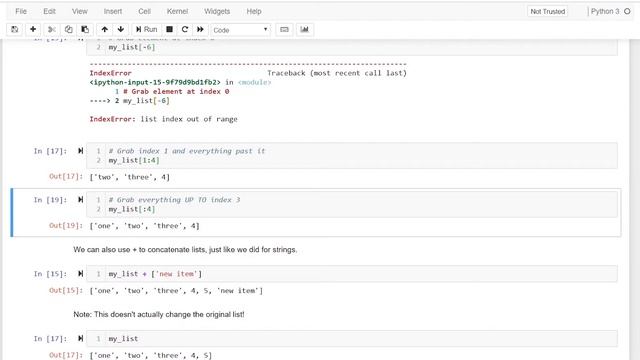The image size is (640, 360).
Task: Open the Insert menu
Action: pyautogui.click(x=113, y=11)
